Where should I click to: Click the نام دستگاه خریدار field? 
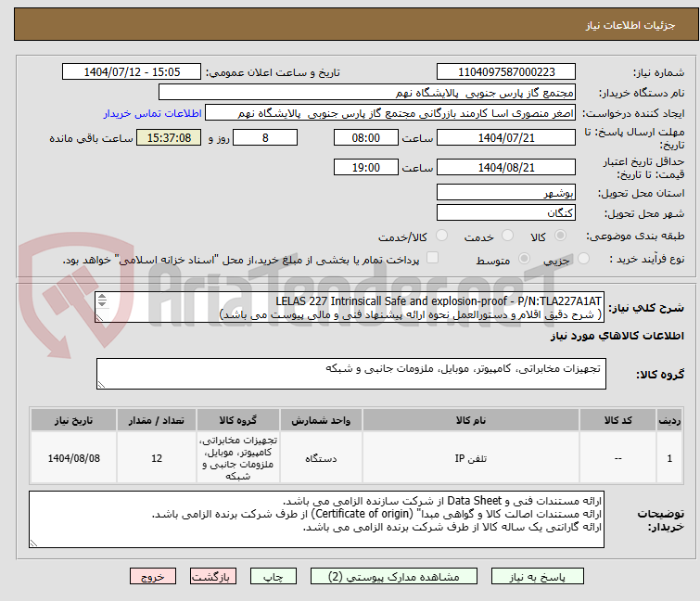pos(367,92)
